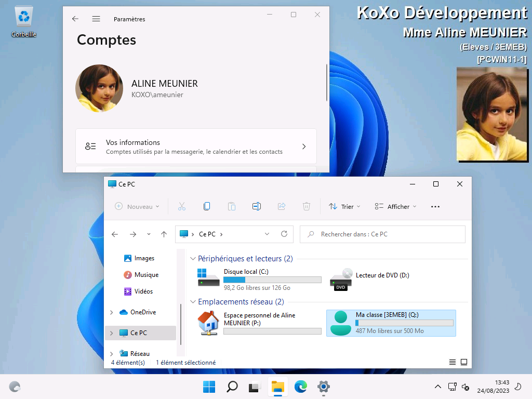Viewport: 532px width, 399px height.
Task: Switch to details list view in status bar
Action: click(x=453, y=362)
